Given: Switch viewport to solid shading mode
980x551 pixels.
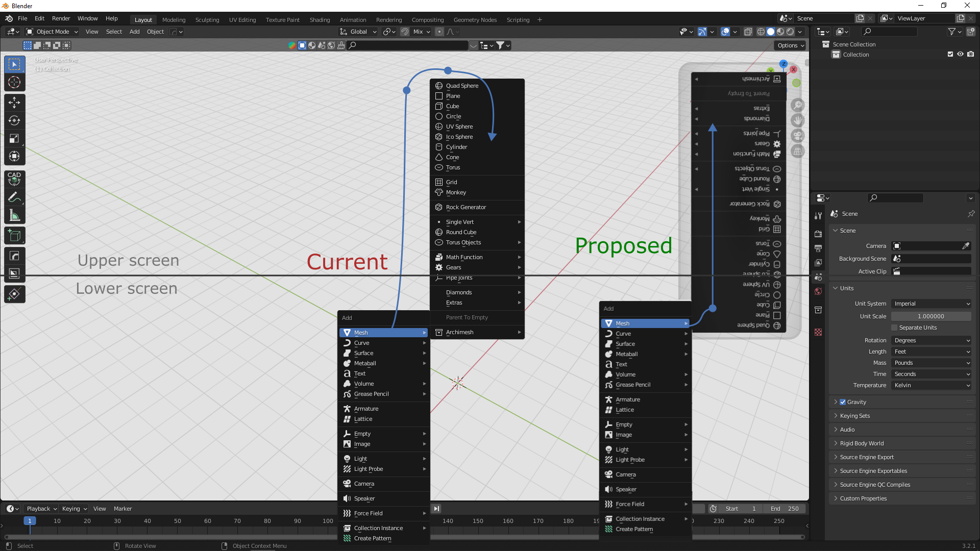Looking at the screenshot, I should [x=771, y=32].
